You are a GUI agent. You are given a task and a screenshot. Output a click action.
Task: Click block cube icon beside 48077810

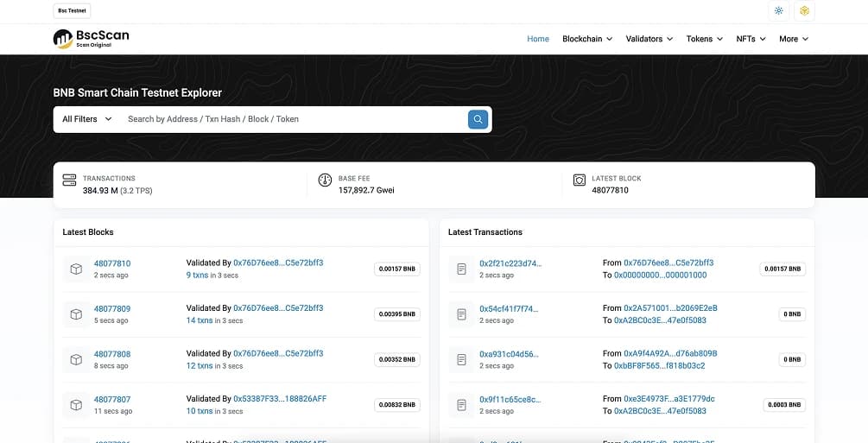click(x=76, y=269)
